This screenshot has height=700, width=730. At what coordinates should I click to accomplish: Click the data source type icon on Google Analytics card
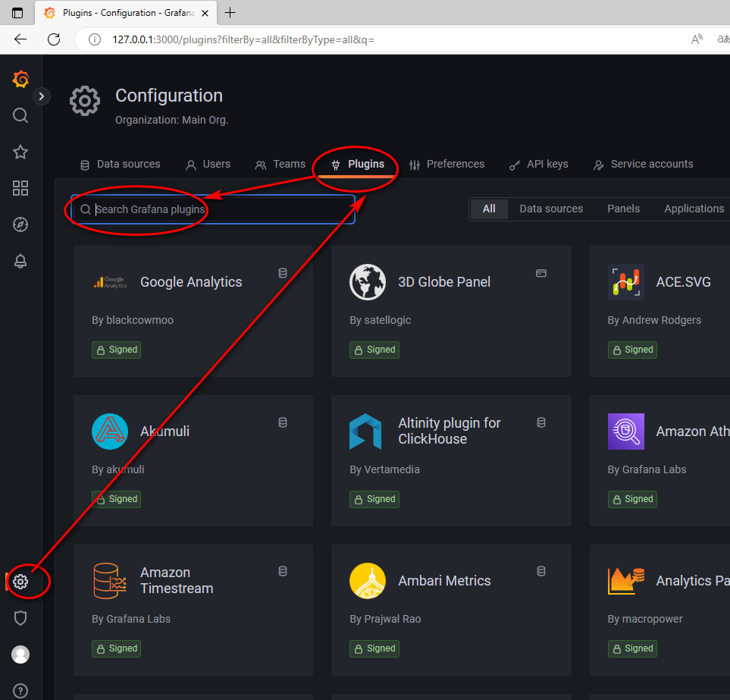pyautogui.click(x=283, y=273)
